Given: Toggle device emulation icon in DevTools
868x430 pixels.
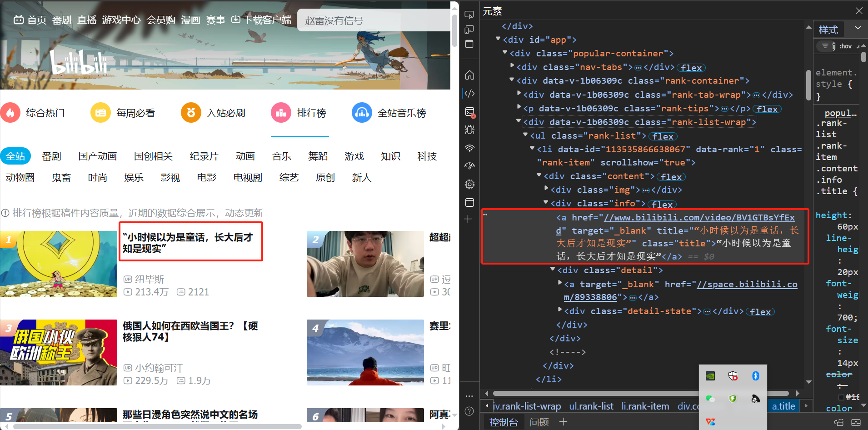Looking at the screenshot, I should click(469, 30).
